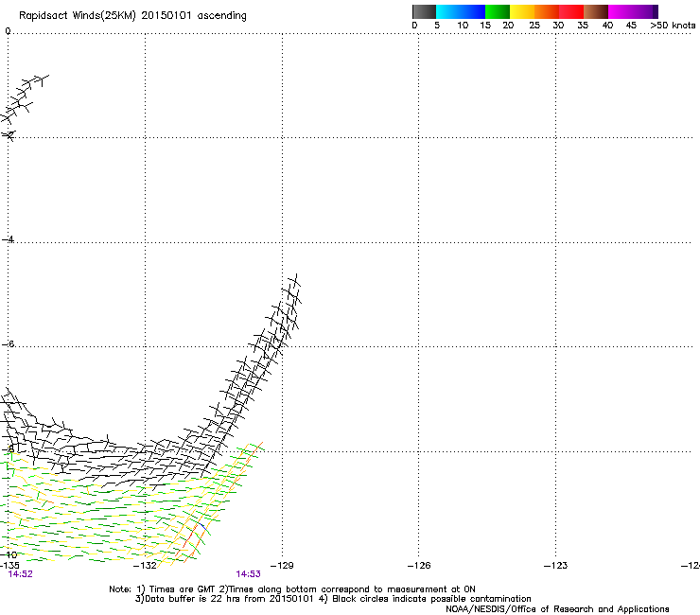Click the cyan-blue 5-15 knots color band
The image size is (700, 615).
tap(461, 11)
